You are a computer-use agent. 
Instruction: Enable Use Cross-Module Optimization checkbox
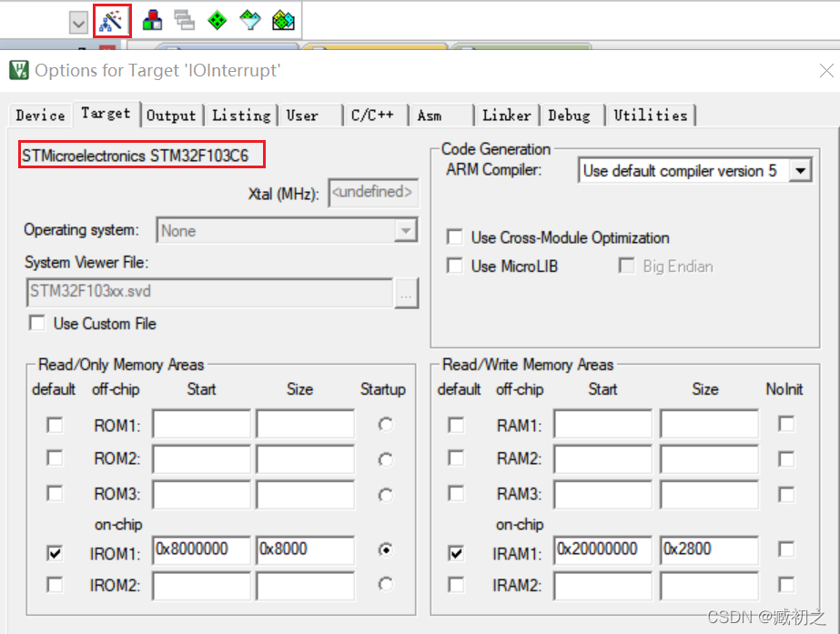point(455,236)
